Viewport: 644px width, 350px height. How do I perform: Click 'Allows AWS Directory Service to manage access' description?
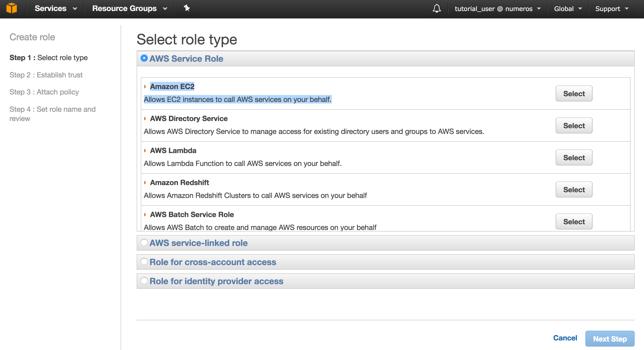point(314,131)
